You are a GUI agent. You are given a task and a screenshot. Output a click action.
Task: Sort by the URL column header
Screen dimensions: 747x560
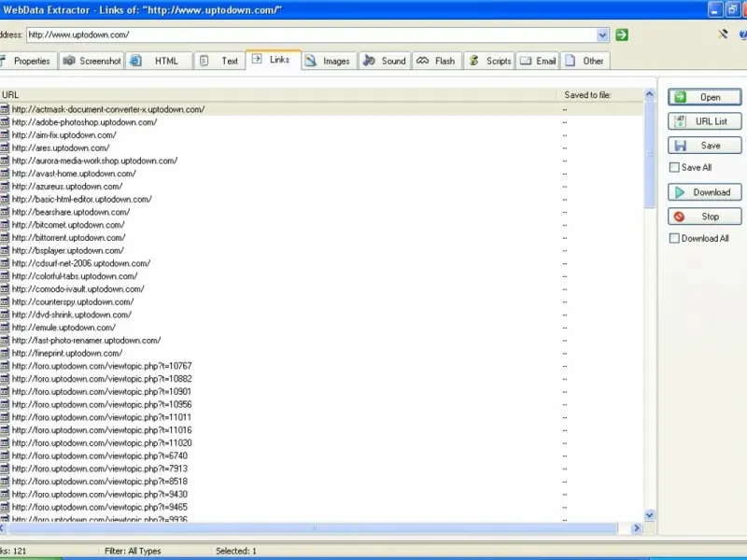coord(278,95)
